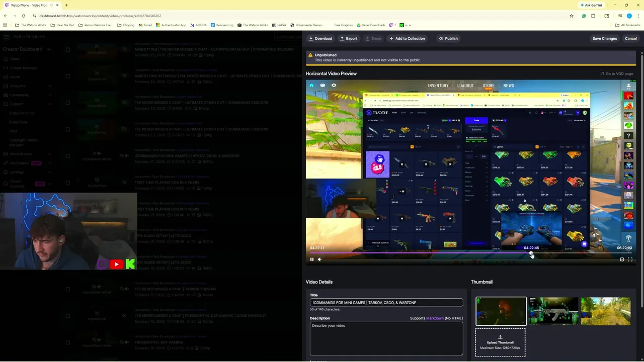Open Collections under Content
The image size is (644, 362).
coord(18,122)
